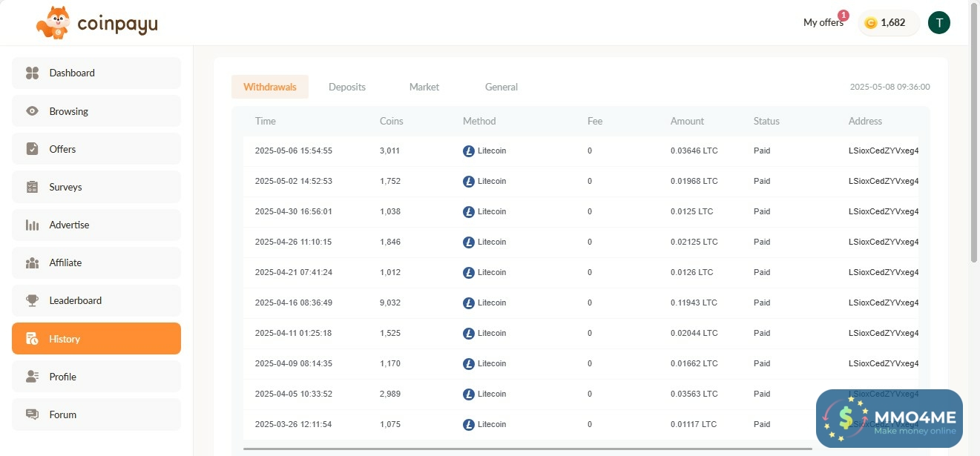Switch to the Market tab

[x=424, y=87]
